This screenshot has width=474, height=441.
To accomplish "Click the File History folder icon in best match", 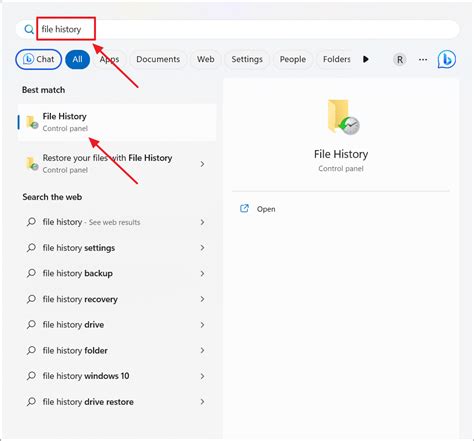I will [32, 122].
